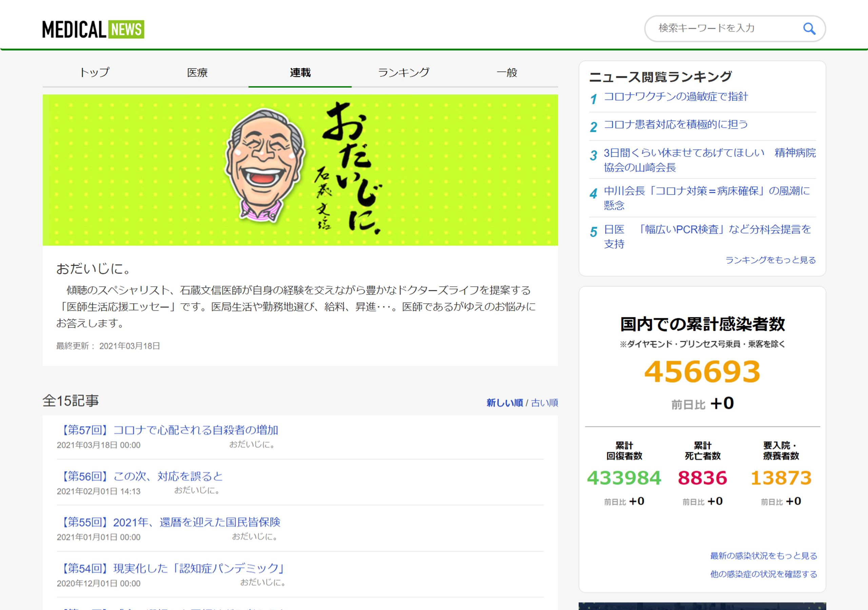Click 最新の感染状況をもっと見る link
The height and width of the screenshot is (610, 868).
[763, 556]
